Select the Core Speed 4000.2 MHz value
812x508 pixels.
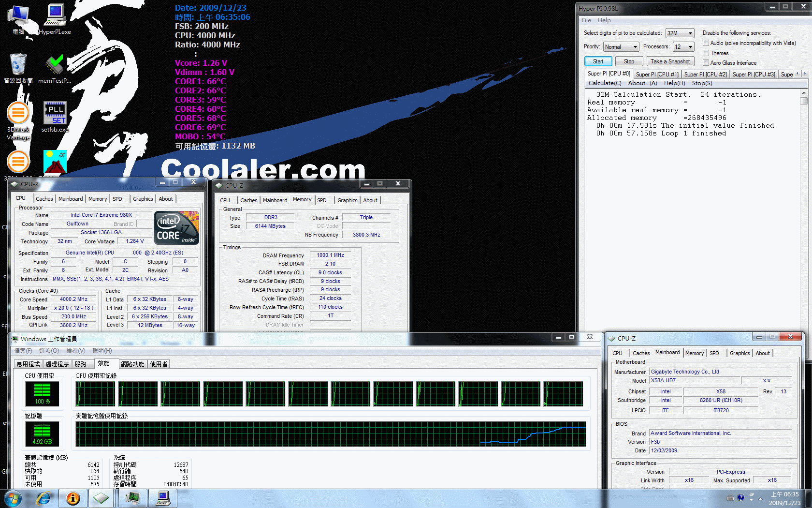[x=73, y=299]
